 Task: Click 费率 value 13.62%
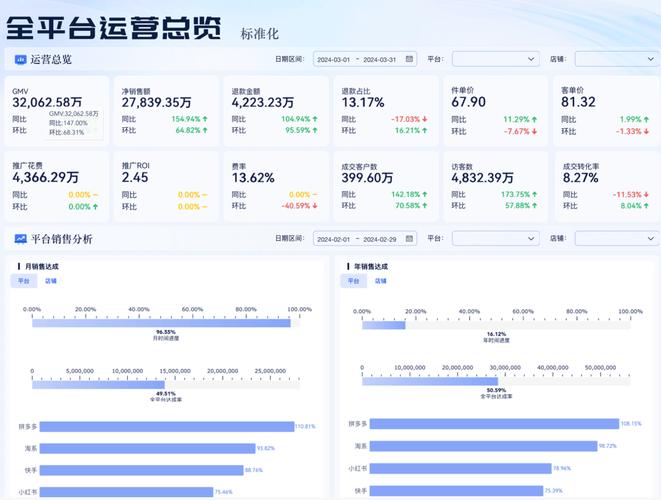pyautogui.click(x=253, y=178)
